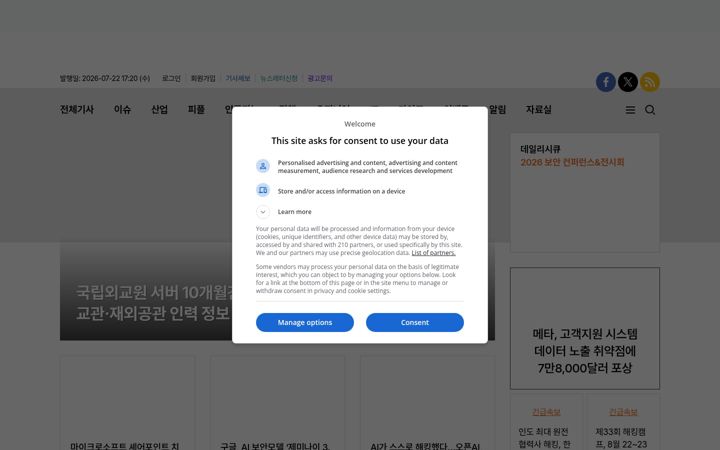Click the consent dialog heading text
This screenshot has height=450, width=720.
point(360,141)
